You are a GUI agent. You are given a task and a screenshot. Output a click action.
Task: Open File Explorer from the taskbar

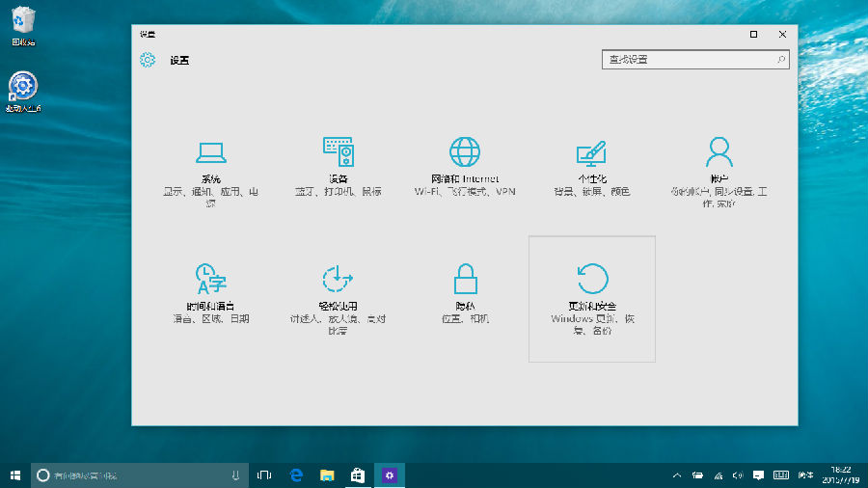coord(327,475)
